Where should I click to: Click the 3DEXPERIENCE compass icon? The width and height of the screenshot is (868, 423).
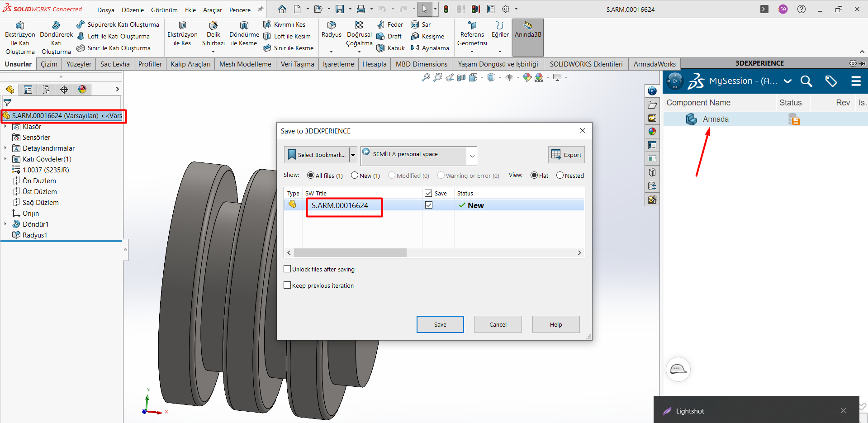(x=675, y=81)
